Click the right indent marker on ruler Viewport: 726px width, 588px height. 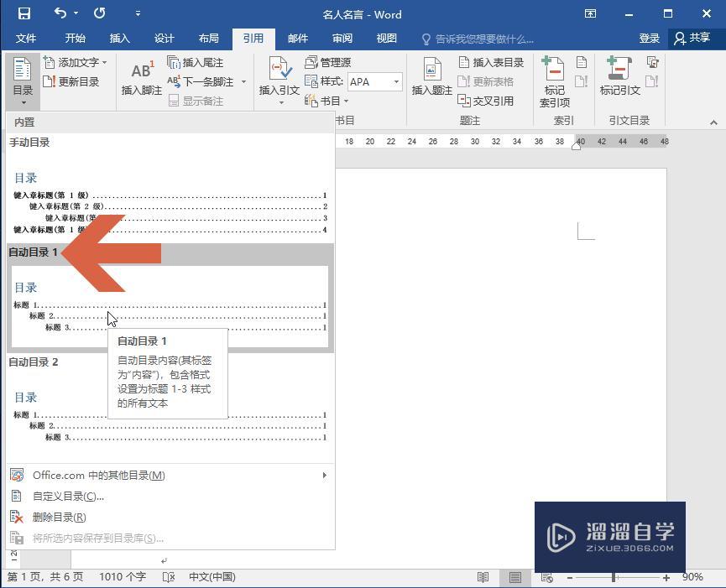(x=576, y=146)
